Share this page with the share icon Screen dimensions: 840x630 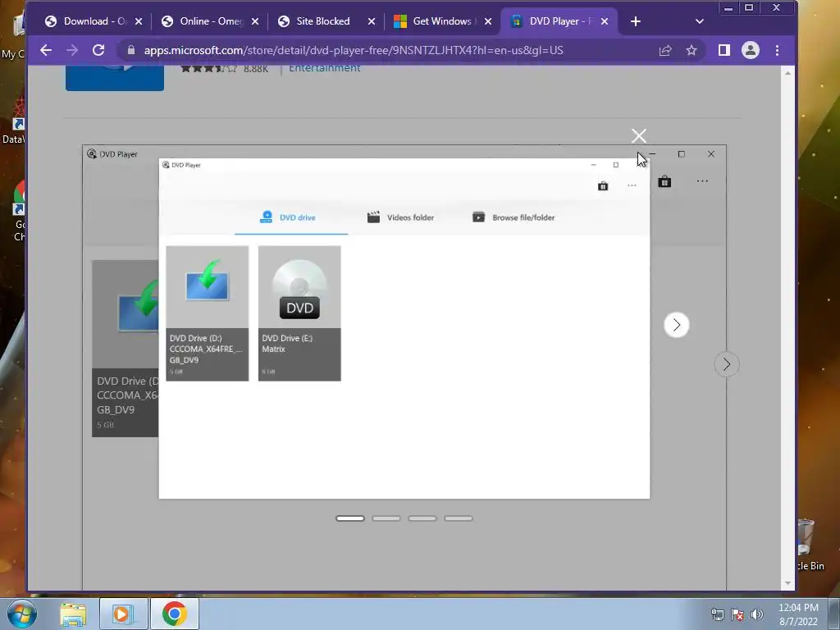[x=665, y=50]
